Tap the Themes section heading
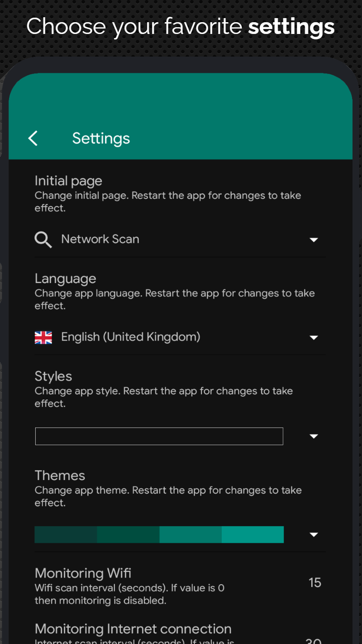Screen dimensions: 362x644 60,476
